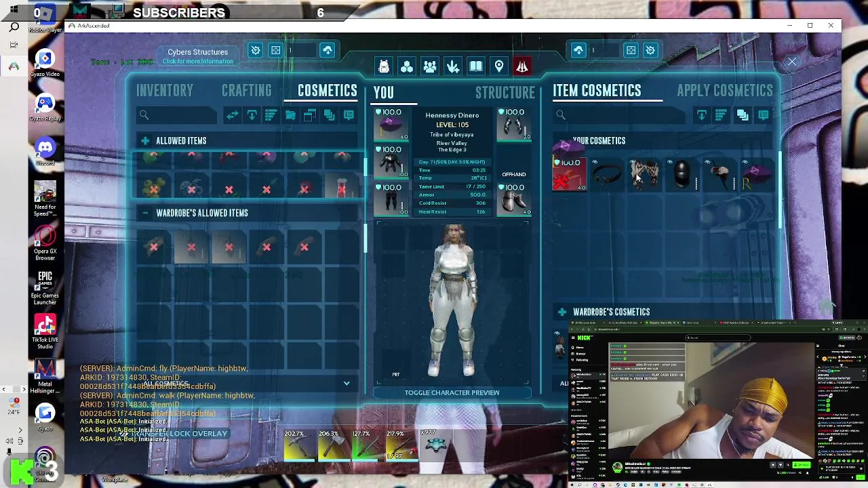868x488 pixels.
Task: Click the right drop-all box icon
Action: [x=631, y=50]
